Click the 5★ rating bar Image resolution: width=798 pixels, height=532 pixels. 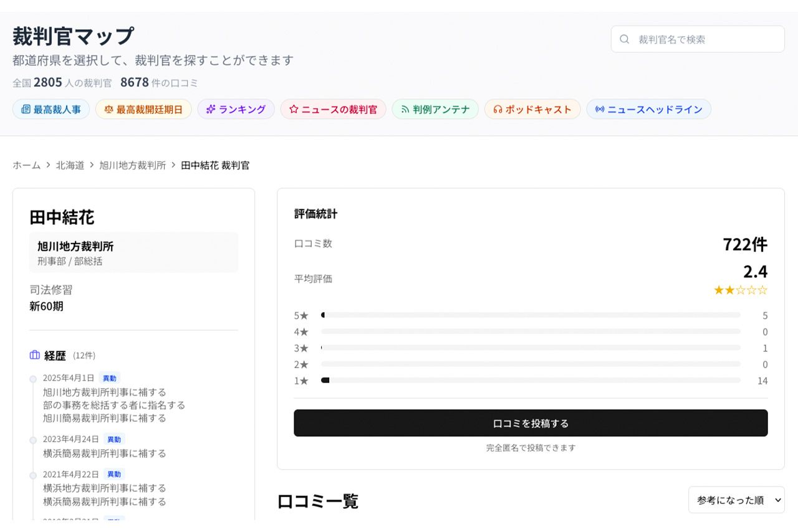coord(531,315)
